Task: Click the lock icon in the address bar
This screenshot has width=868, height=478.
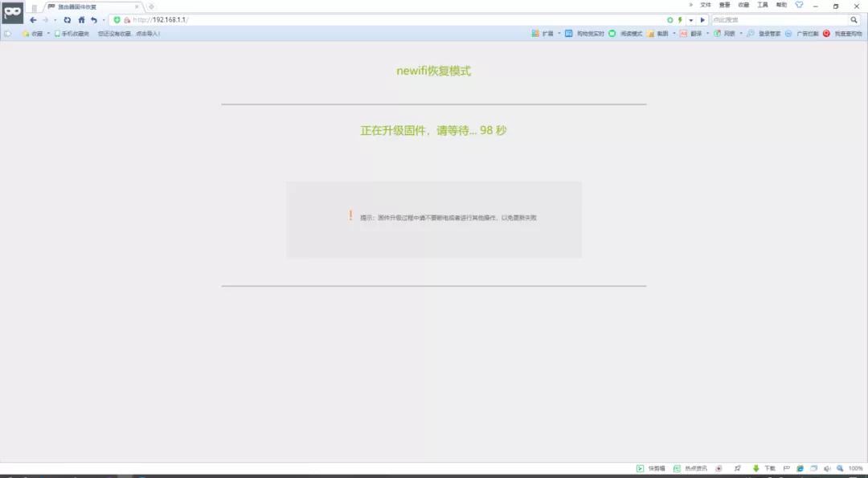Action: [x=127, y=20]
